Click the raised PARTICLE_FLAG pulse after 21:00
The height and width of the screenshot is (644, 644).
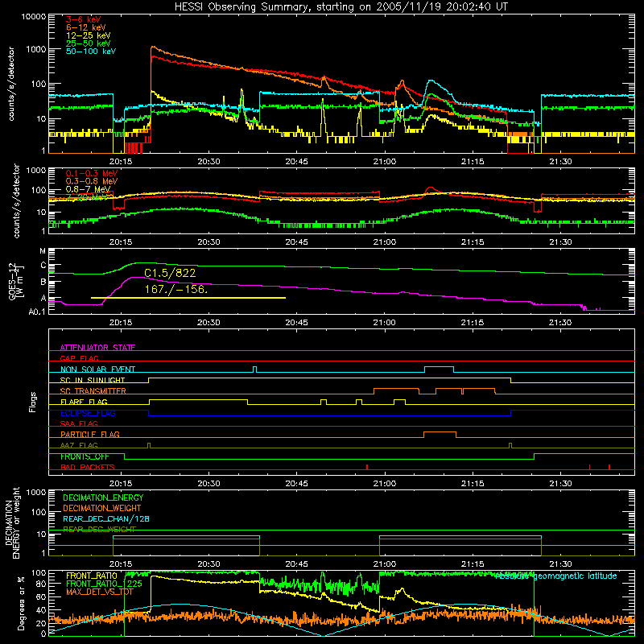click(x=440, y=435)
